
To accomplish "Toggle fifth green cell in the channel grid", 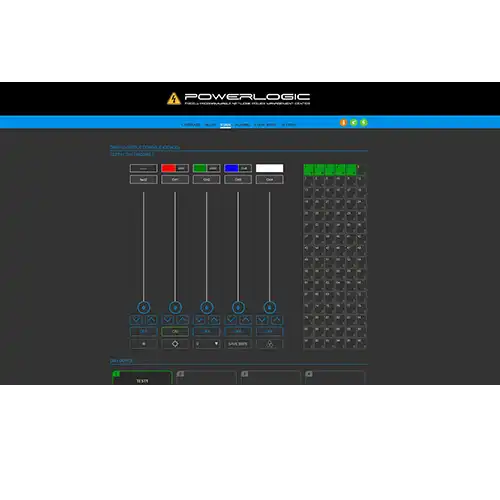I will coord(351,169).
